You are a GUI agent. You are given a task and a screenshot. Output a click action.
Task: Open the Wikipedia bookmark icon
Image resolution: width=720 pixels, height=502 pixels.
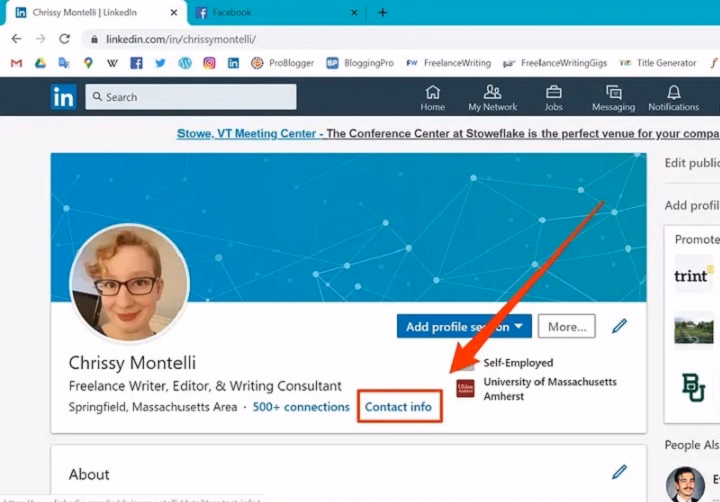(x=112, y=63)
